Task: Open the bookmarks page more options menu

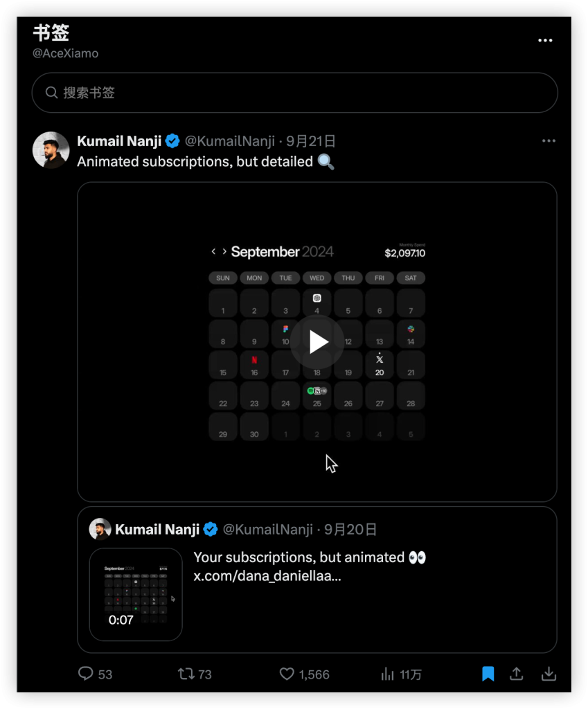Action: (545, 40)
